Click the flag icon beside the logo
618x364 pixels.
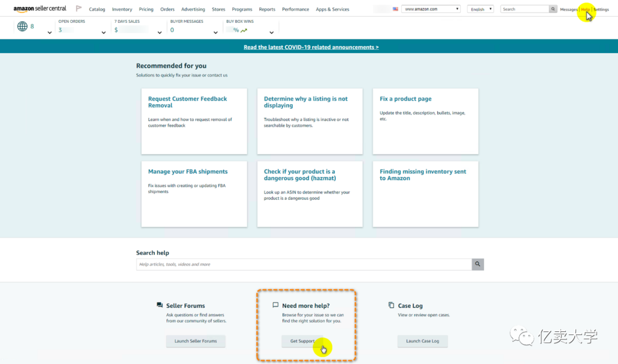(x=79, y=8)
